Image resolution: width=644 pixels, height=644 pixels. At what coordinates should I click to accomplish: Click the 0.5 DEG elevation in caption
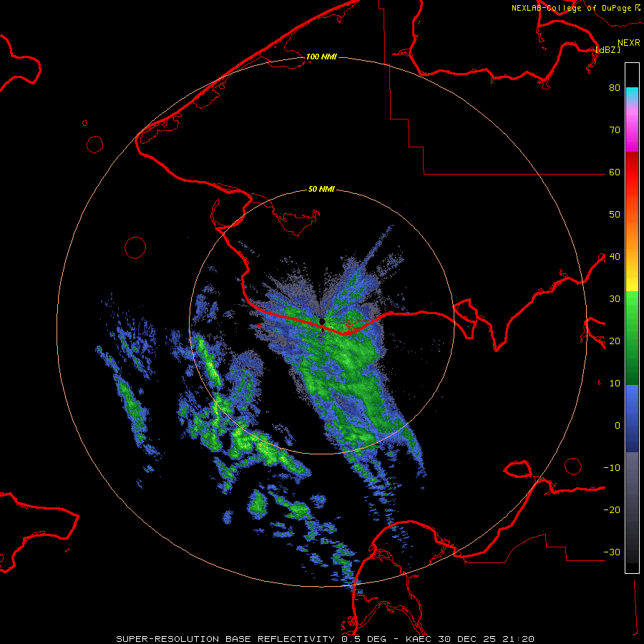364,639
